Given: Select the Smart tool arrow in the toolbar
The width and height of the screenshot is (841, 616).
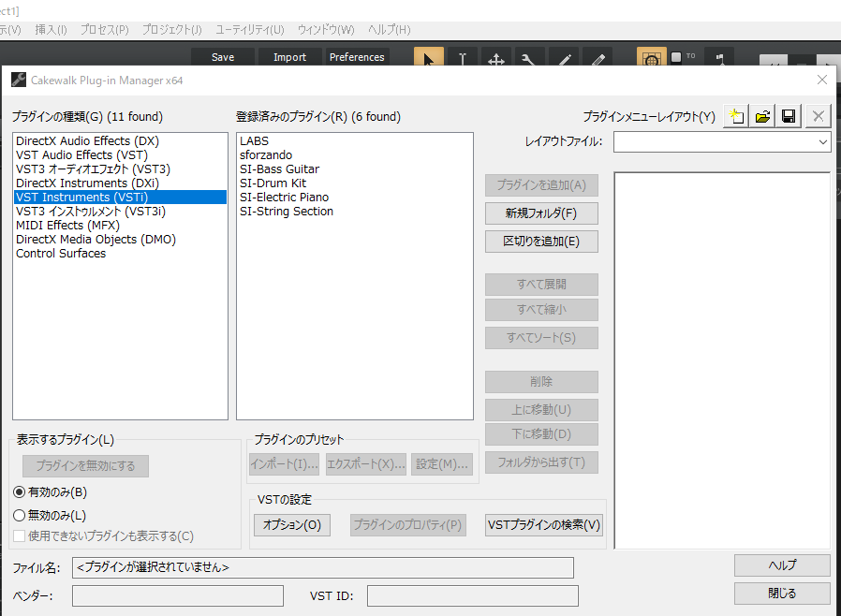Looking at the screenshot, I should coord(428,57).
